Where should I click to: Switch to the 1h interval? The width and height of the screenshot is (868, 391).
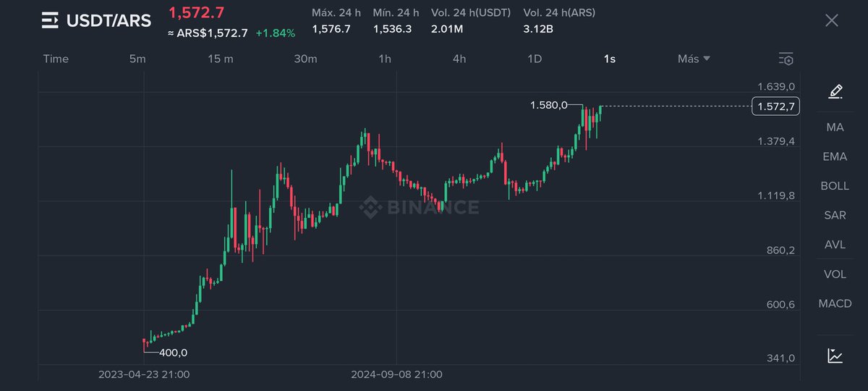385,59
